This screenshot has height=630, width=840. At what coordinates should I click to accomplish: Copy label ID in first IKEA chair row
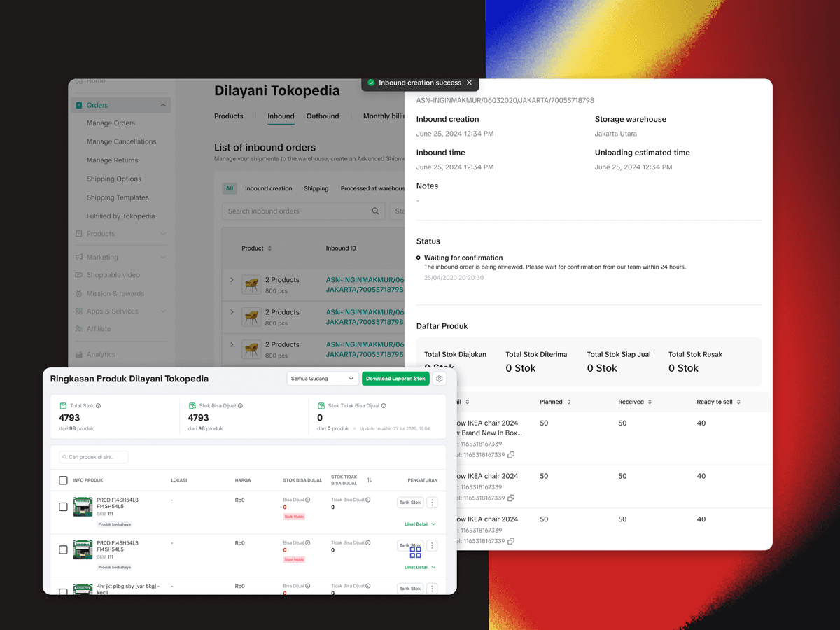tap(511, 455)
